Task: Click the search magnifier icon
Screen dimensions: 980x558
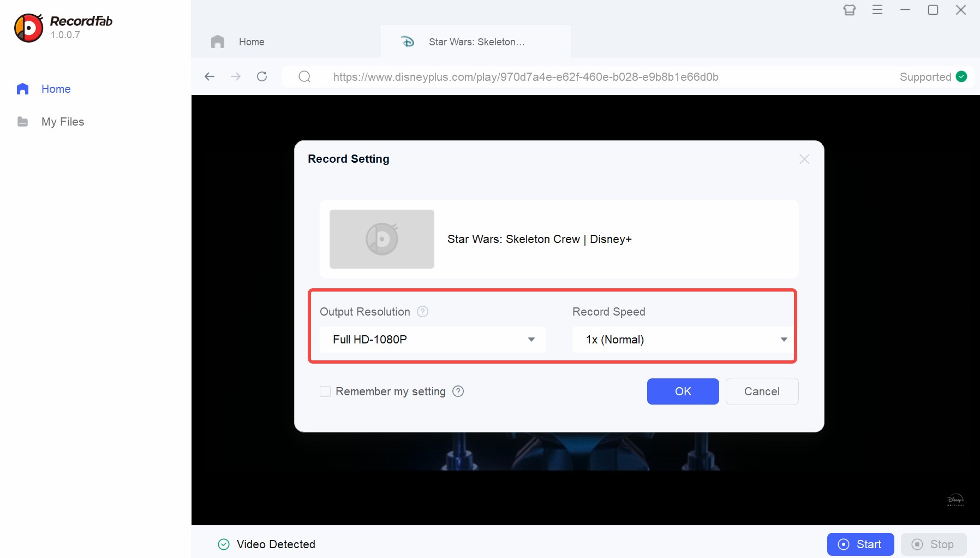Action: [304, 76]
